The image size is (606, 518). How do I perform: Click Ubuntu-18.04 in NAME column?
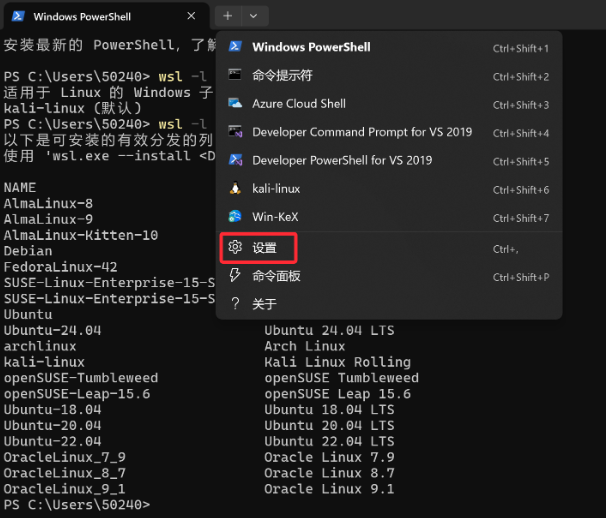[52, 409]
